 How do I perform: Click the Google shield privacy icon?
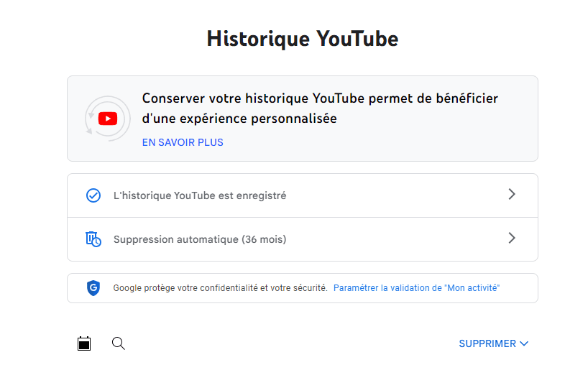pos(93,288)
